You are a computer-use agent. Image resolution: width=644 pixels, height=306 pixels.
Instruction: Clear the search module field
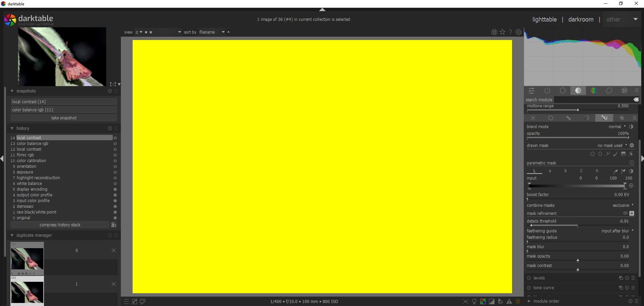click(x=636, y=100)
